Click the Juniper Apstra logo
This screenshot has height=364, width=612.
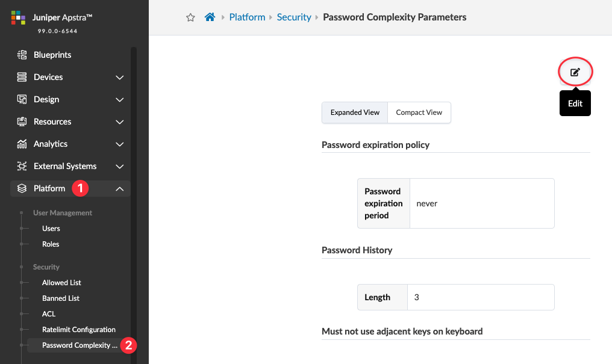[19, 17]
